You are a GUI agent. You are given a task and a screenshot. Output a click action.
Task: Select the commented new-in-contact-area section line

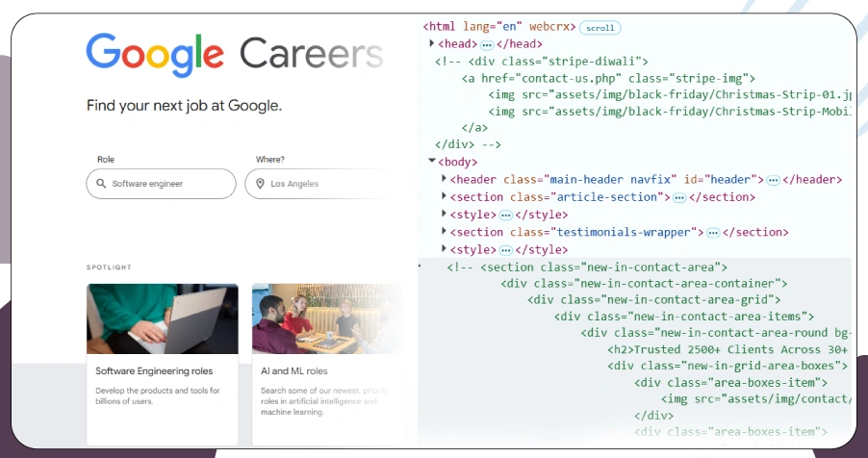click(x=587, y=267)
